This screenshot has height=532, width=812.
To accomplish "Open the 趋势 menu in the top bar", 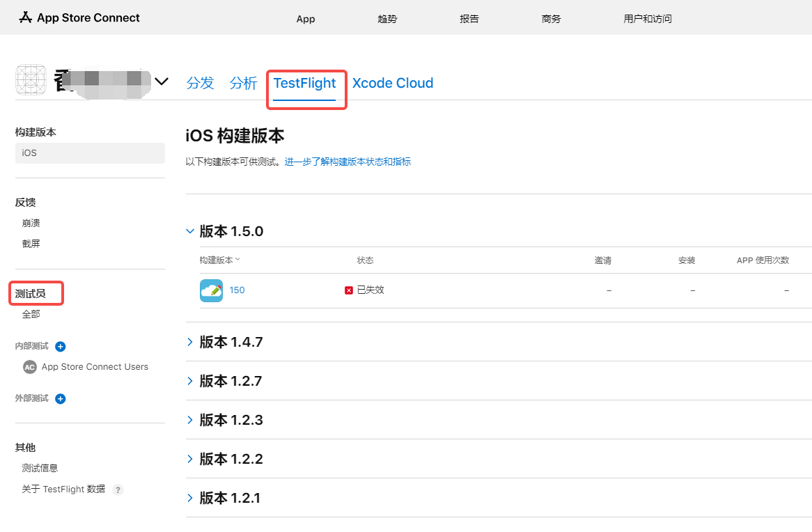I will 387,19.
